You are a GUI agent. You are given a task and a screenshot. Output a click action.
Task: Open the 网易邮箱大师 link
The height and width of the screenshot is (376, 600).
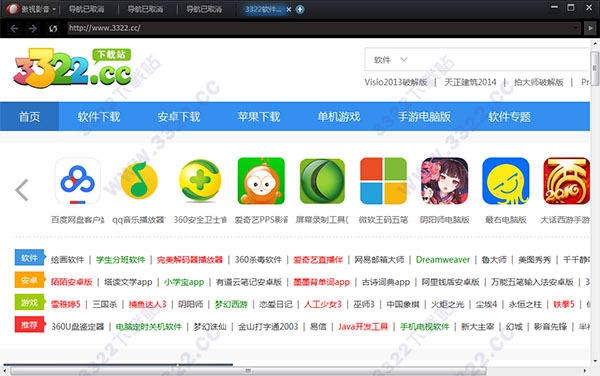pyautogui.click(x=379, y=260)
